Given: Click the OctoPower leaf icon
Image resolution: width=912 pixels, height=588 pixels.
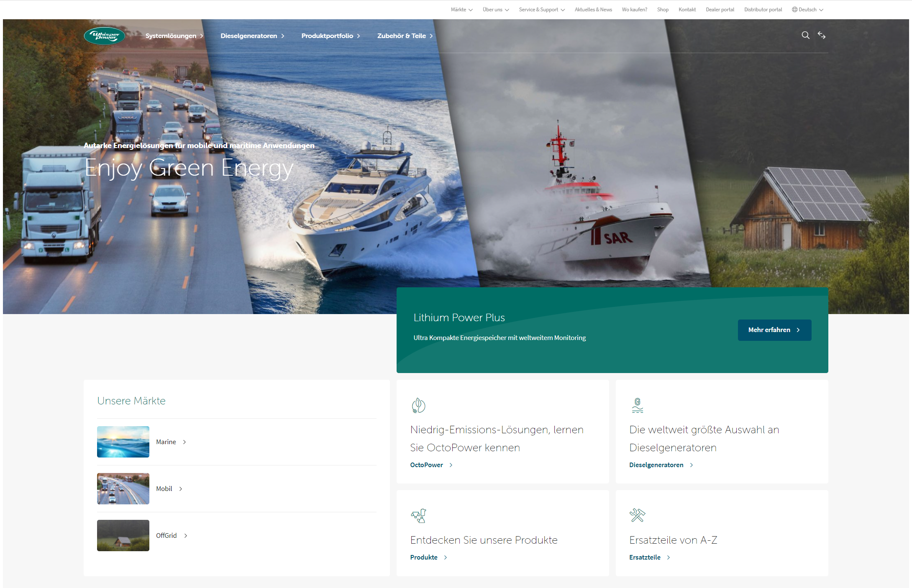Looking at the screenshot, I should click(418, 405).
